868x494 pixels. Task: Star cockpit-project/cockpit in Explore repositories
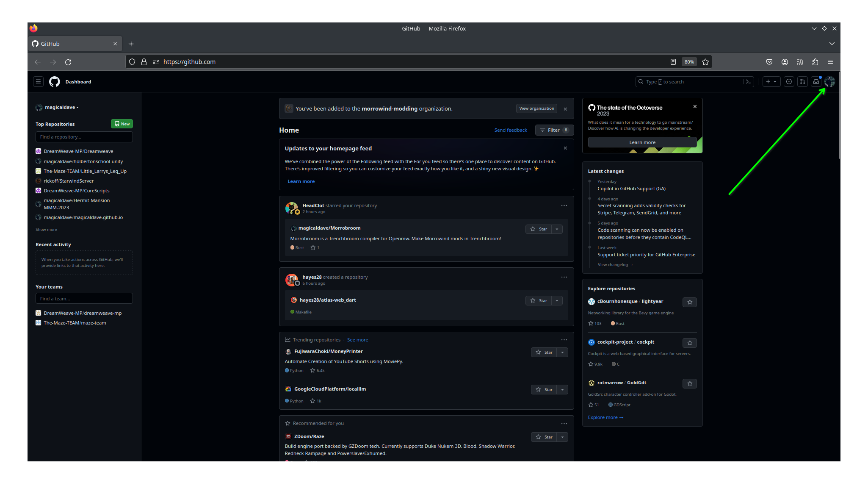coord(690,343)
